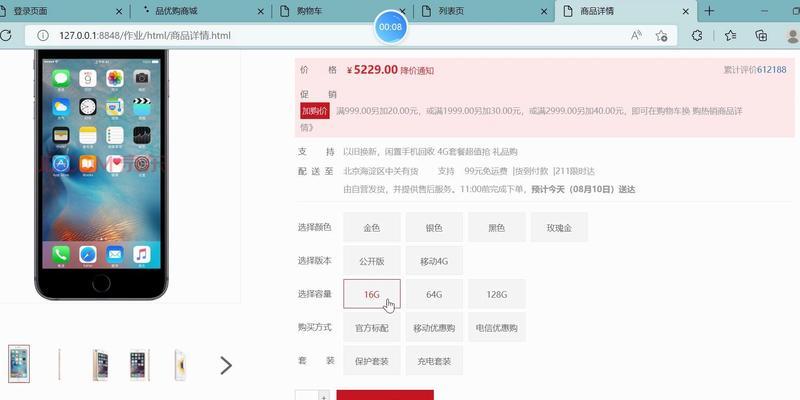This screenshot has height=400, width=800.
Task: Open browser extensions icon
Action: coord(697,35)
